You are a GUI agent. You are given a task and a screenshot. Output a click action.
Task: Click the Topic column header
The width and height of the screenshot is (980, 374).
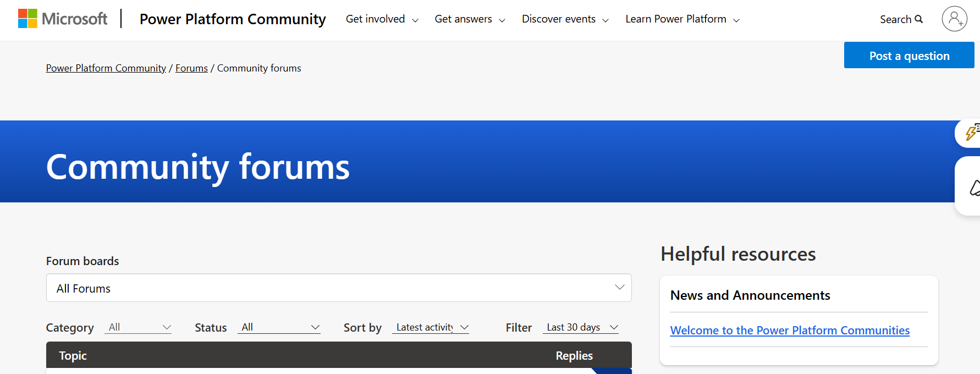click(x=73, y=356)
